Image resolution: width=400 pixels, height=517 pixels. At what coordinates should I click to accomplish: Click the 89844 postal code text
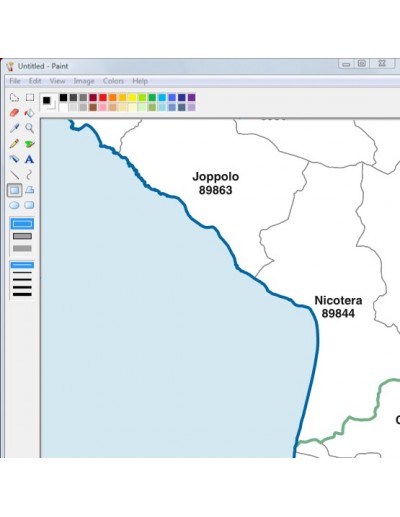[x=338, y=313]
